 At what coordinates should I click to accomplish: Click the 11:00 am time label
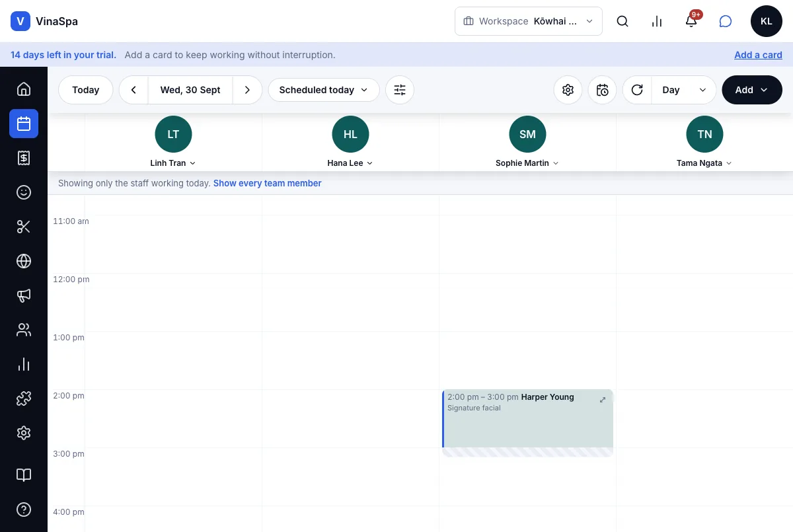click(71, 221)
